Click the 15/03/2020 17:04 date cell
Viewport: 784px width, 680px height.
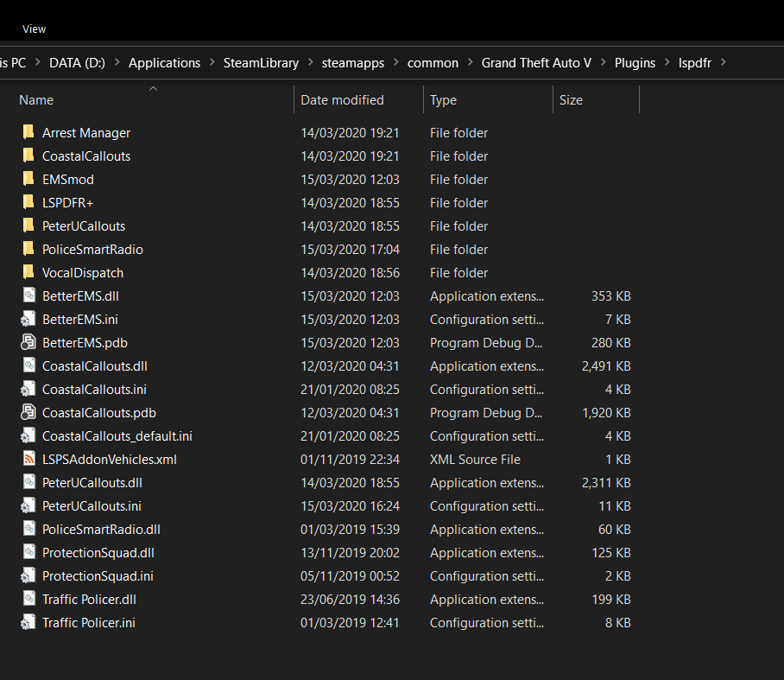350,249
